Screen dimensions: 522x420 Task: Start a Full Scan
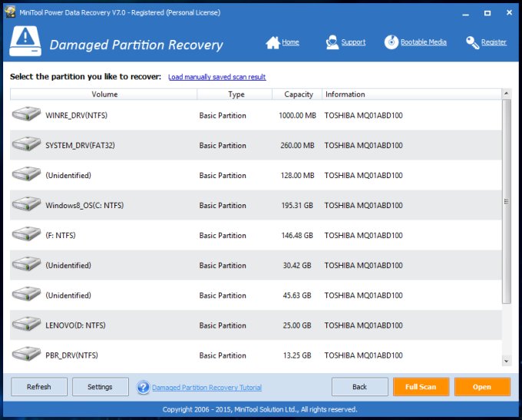[421, 387]
